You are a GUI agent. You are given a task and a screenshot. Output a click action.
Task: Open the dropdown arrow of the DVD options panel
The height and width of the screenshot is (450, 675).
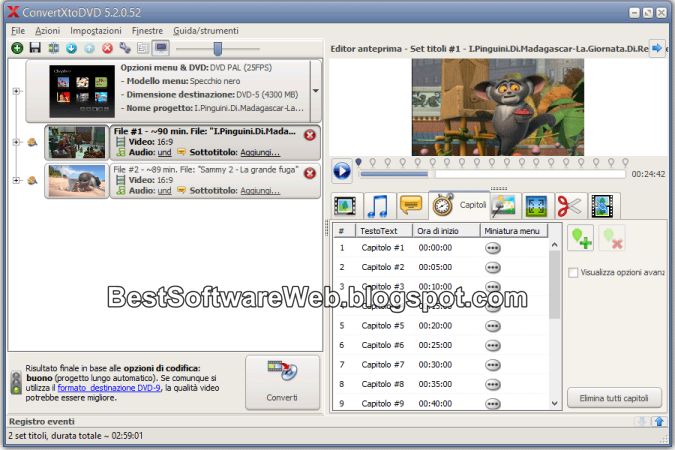click(316, 91)
